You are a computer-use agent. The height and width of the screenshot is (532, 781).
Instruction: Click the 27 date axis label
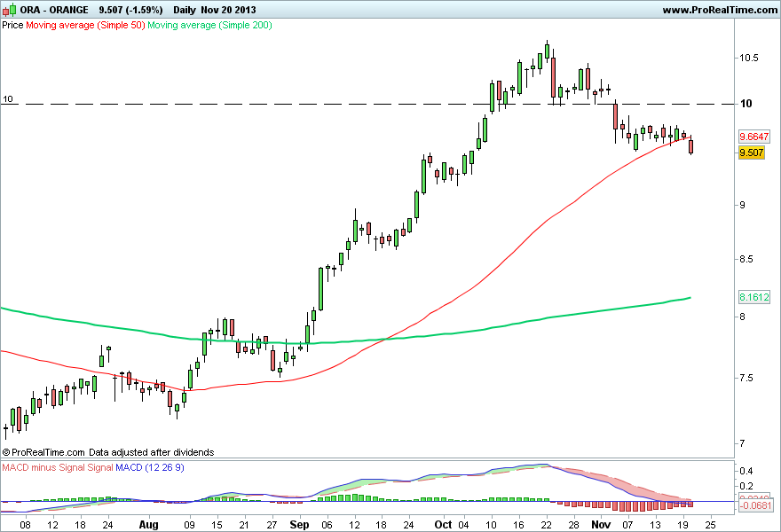point(272,525)
